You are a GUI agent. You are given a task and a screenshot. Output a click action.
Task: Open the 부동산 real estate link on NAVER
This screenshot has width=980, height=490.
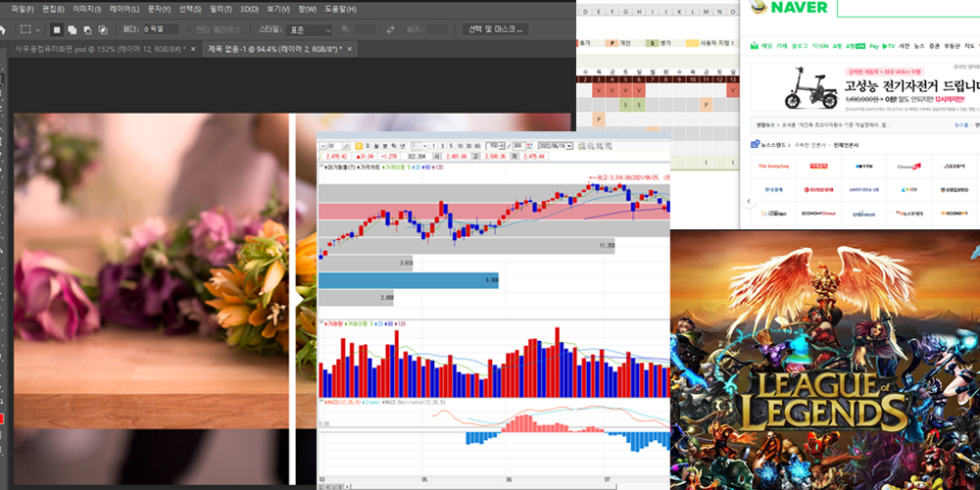[x=952, y=46]
